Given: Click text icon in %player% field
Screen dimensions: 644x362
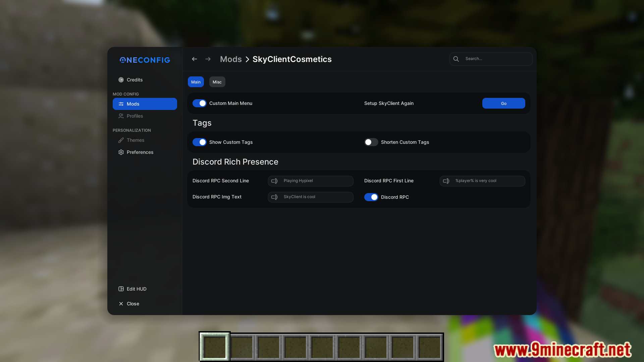Looking at the screenshot, I should pos(446,181).
